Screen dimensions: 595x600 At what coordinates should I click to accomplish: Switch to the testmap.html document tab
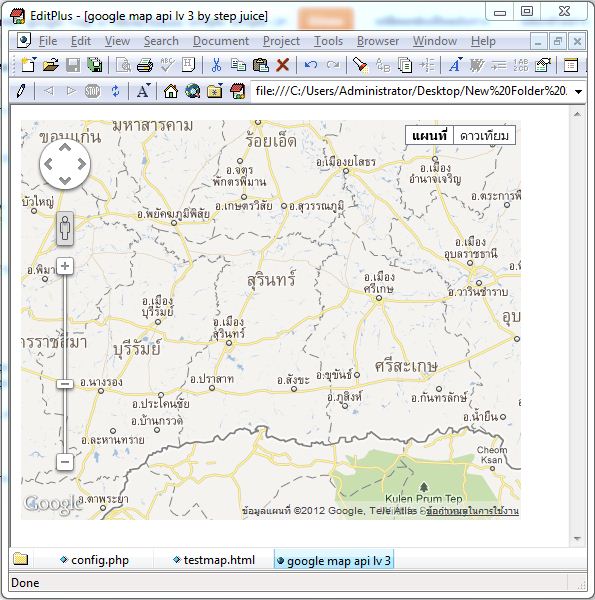214,560
